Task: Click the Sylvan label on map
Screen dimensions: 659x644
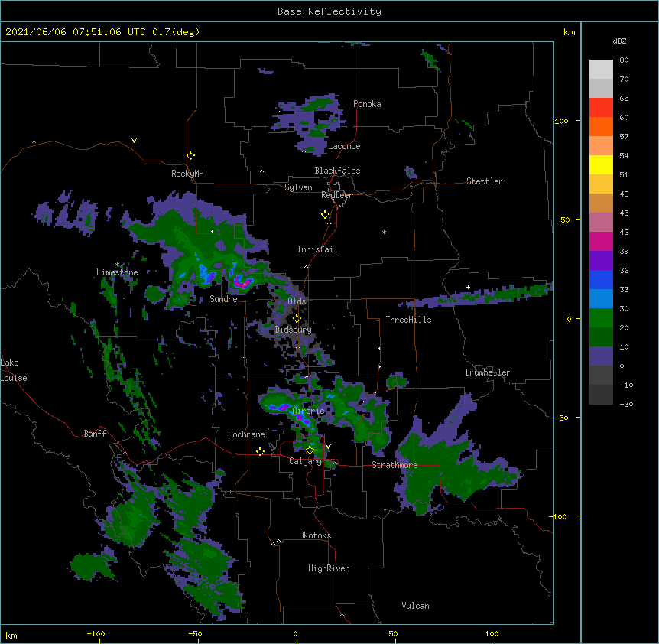Action: click(x=298, y=187)
